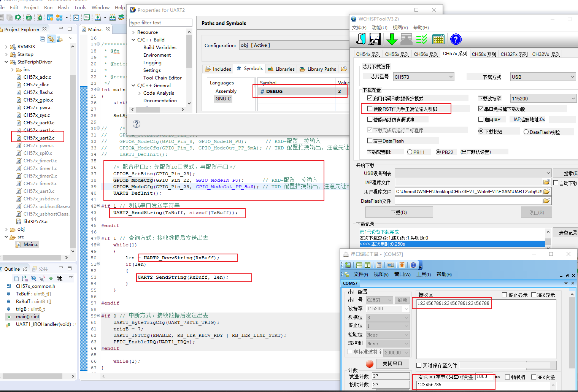The image size is (578, 392).
Task: Click Collapse All in Project Explorer
Action: click(x=42, y=39)
